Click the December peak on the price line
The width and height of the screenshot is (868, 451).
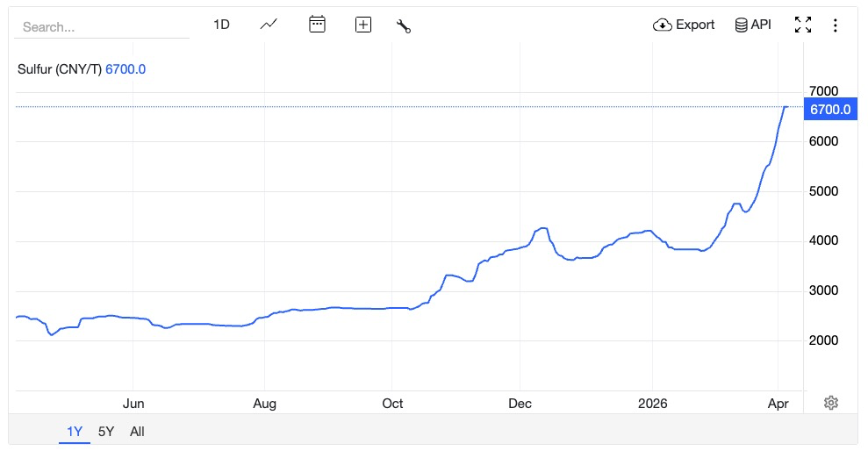(x=543, y=228)
